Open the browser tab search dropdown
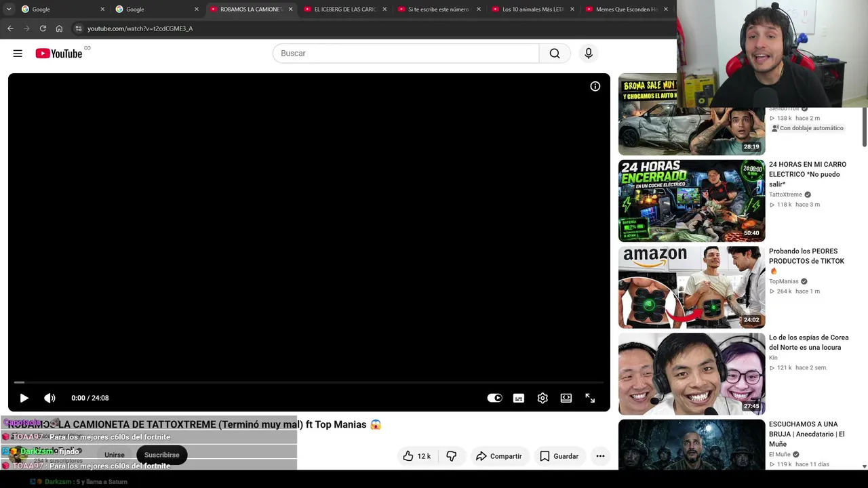Viewport: 868px width, 488px height. [x=9, y=9]
